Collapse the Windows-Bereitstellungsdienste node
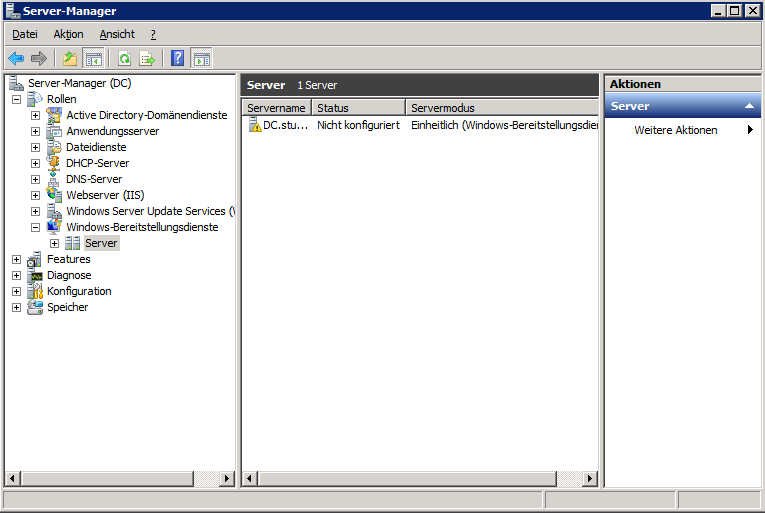The image size is (765, 513). [x=35, y=227]
